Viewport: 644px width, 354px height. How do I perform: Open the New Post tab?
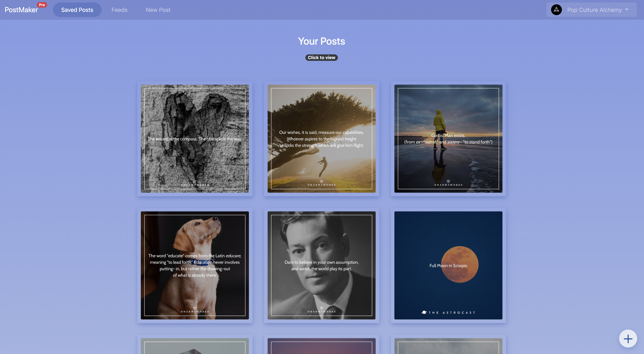pyautogui.click(x=158, y=10)
